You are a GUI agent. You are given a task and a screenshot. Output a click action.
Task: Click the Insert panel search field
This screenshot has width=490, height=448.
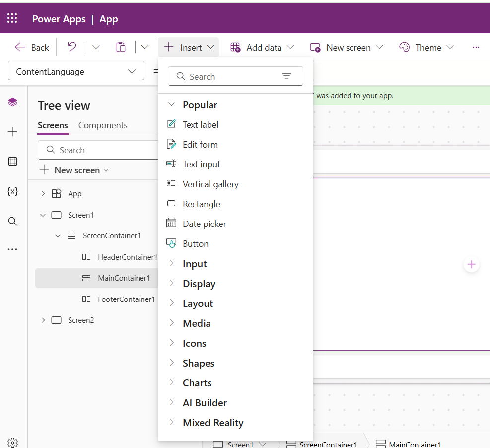tap(235, 76)
